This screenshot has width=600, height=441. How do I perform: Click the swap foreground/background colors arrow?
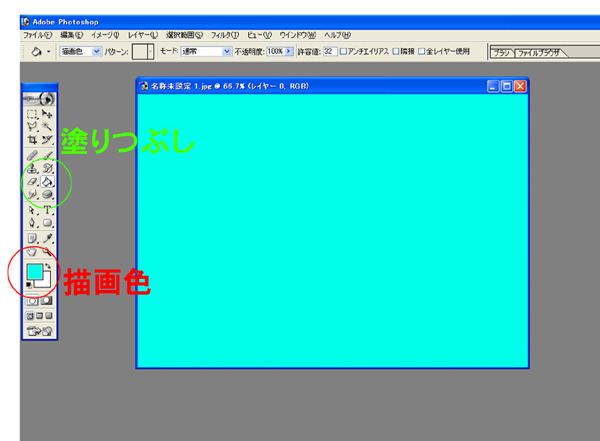pyautogui.click(x=48, y=266)
